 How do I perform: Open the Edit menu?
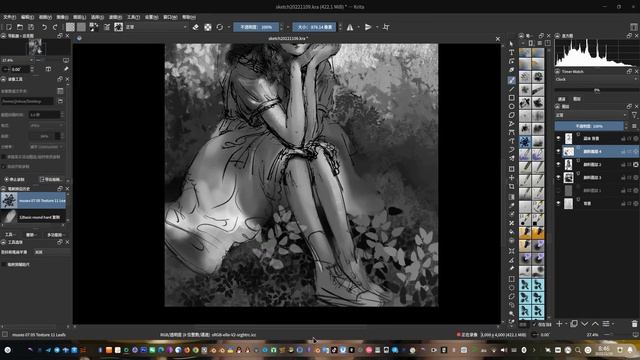click(x=27, y=17)
